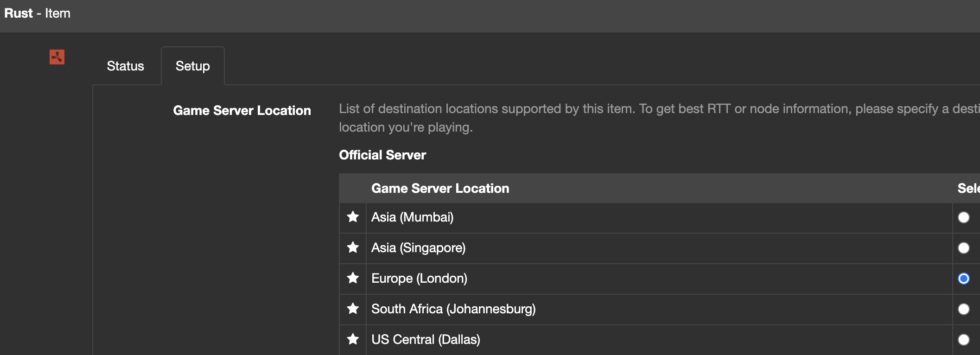Click the red Rust game icon

(x=57, y=57)
